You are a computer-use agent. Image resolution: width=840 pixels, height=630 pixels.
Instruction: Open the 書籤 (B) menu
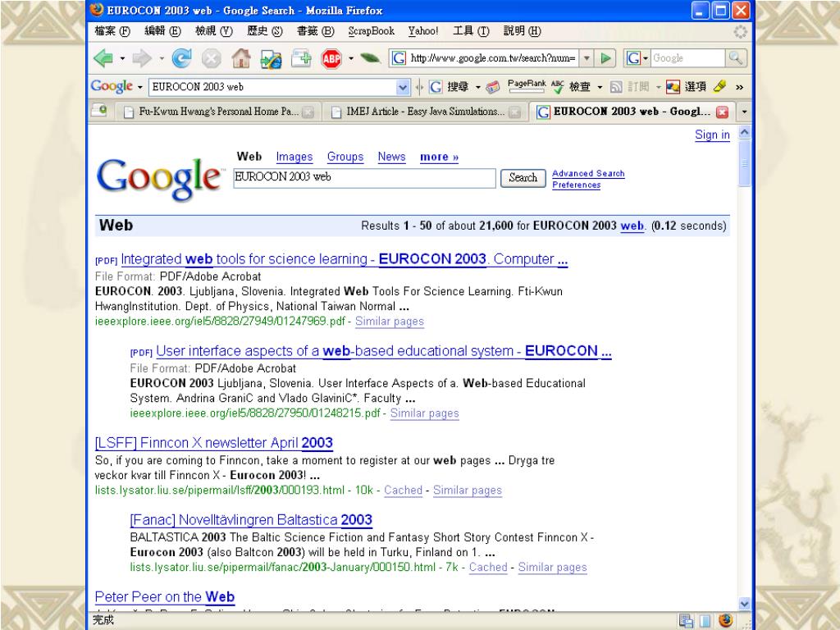[x=316, y=31]
